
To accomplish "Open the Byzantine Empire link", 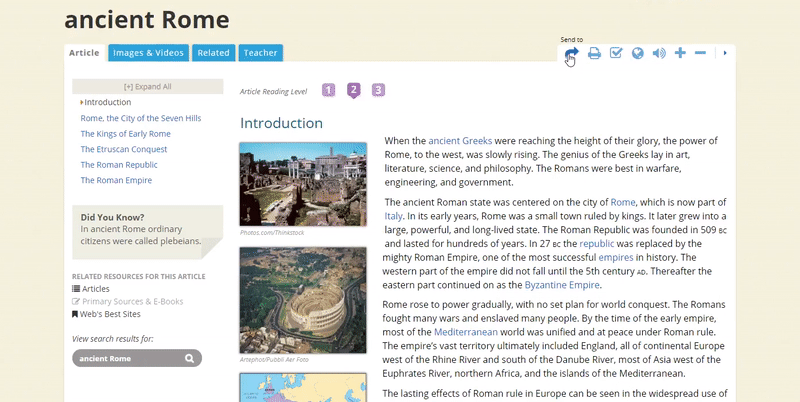I will (x=562, y=285).
